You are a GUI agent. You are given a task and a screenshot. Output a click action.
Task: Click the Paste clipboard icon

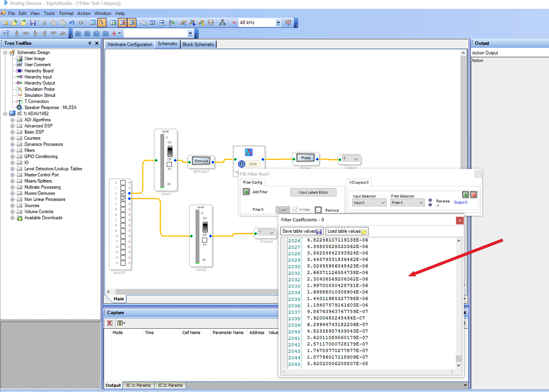point(63,23)
